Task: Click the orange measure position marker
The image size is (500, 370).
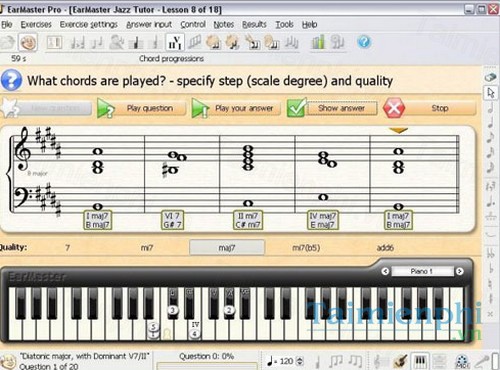Action: [398, 130]
